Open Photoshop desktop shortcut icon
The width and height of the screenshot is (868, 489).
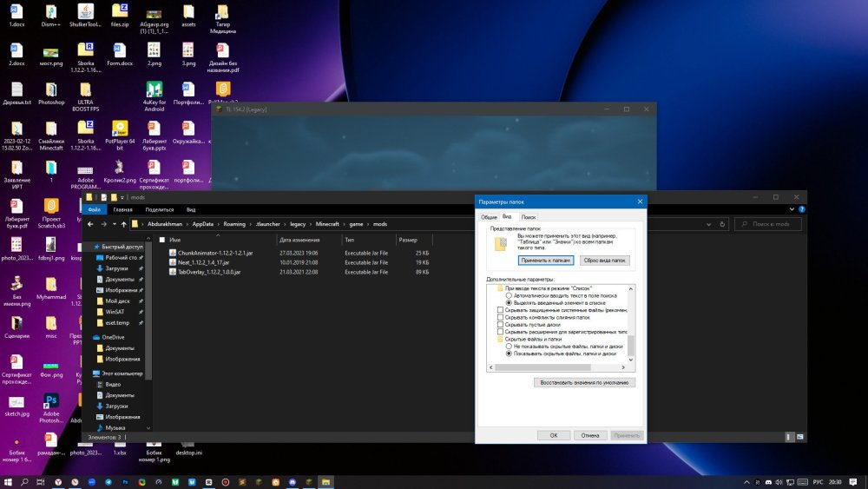pyautogui.click(x=51, y=94)
